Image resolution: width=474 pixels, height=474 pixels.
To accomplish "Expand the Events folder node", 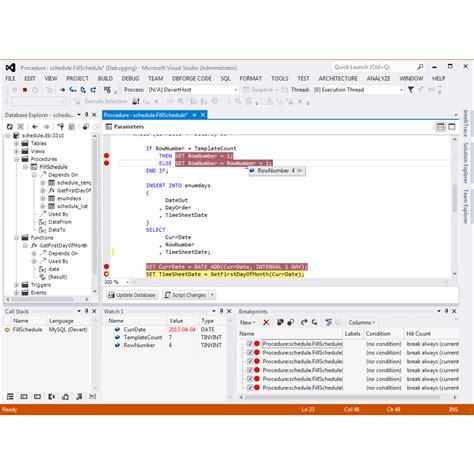I will click(16, 293).
